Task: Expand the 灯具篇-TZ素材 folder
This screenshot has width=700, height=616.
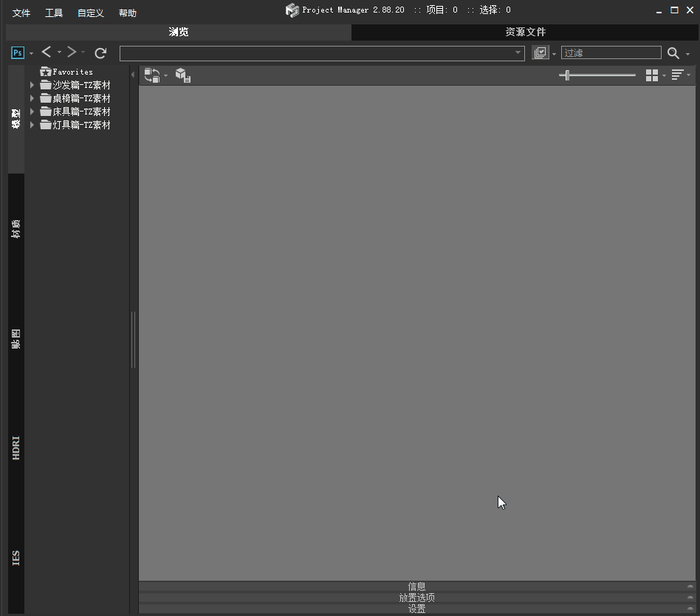Action: tap(32, 125)
